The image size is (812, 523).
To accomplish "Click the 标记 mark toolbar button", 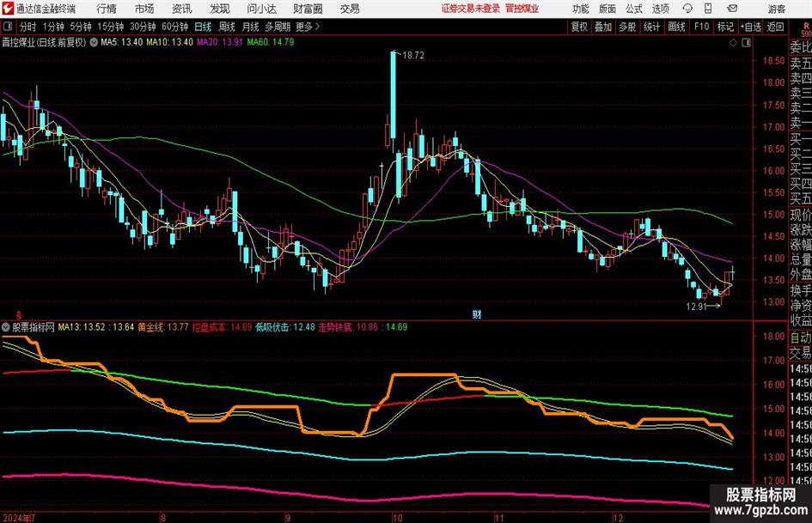I will [x=725, y=27].
